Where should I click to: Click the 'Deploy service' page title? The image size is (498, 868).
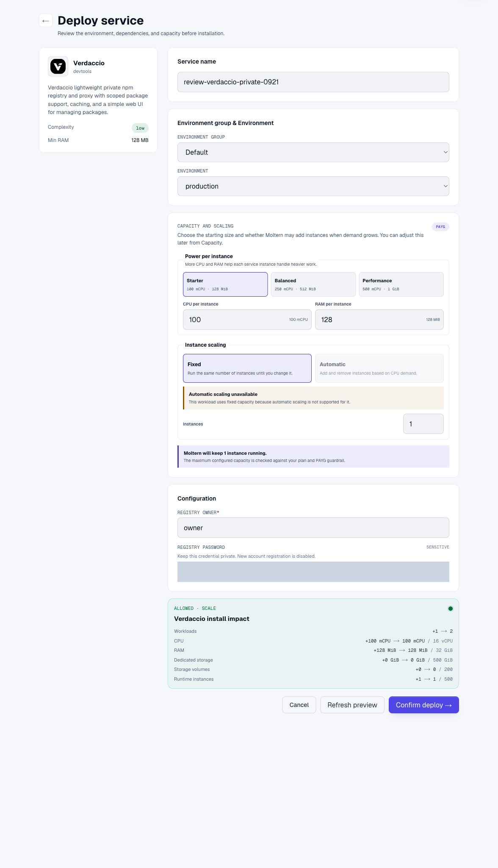coord(101,20)
